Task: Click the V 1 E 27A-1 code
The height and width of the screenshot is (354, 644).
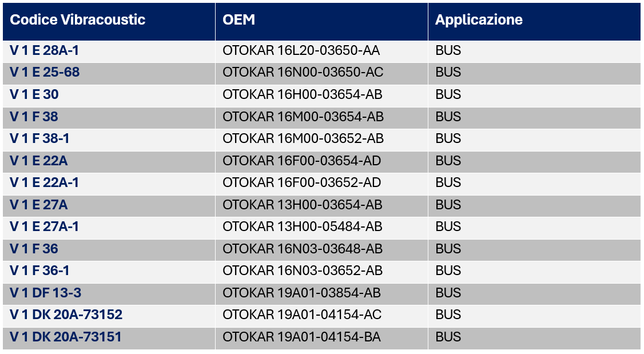Action: (45, 226)
